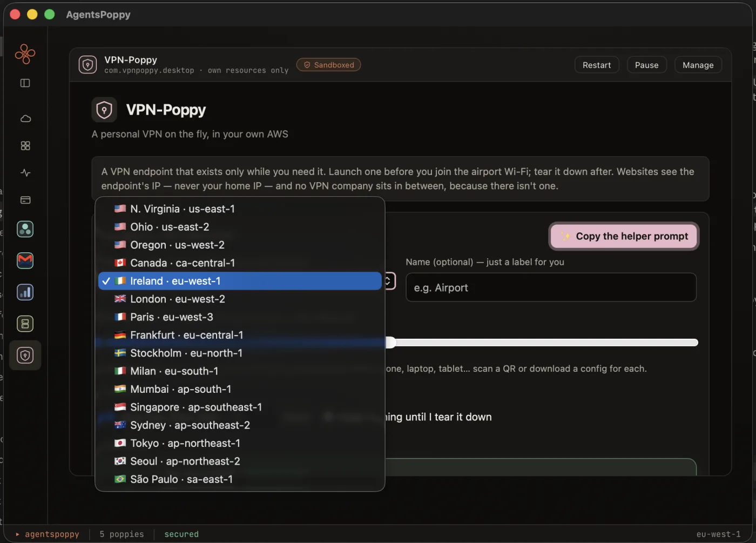The height and width of the screenshot is (543, 756).
Task: Open the apps grid icon in sidebar
Action: (25, 146)
